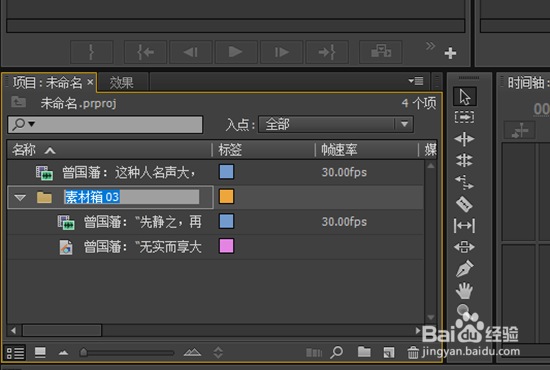550x370 pixels.
Task: Click the zoom in mountain icon
Action: 192,352
